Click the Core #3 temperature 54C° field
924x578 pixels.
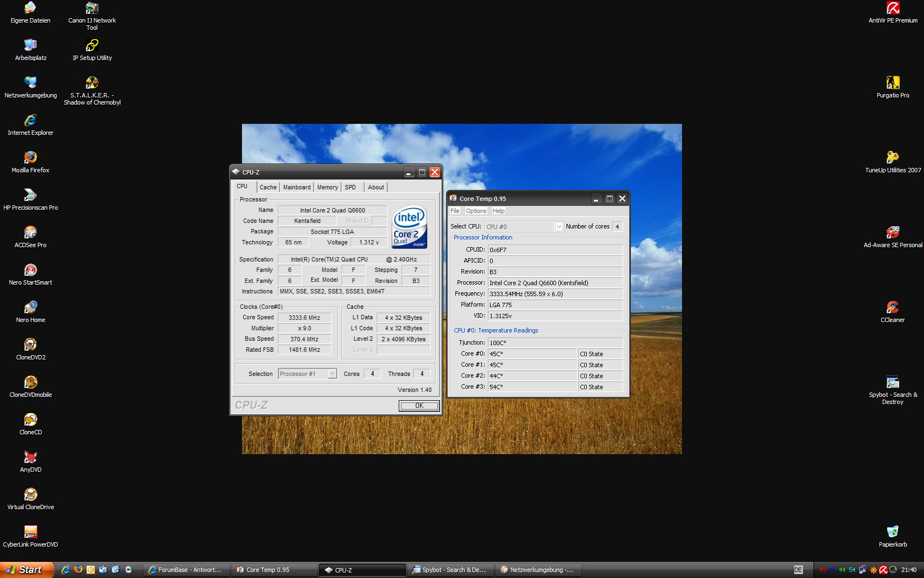pyautogui.click(x=532, y=387)
